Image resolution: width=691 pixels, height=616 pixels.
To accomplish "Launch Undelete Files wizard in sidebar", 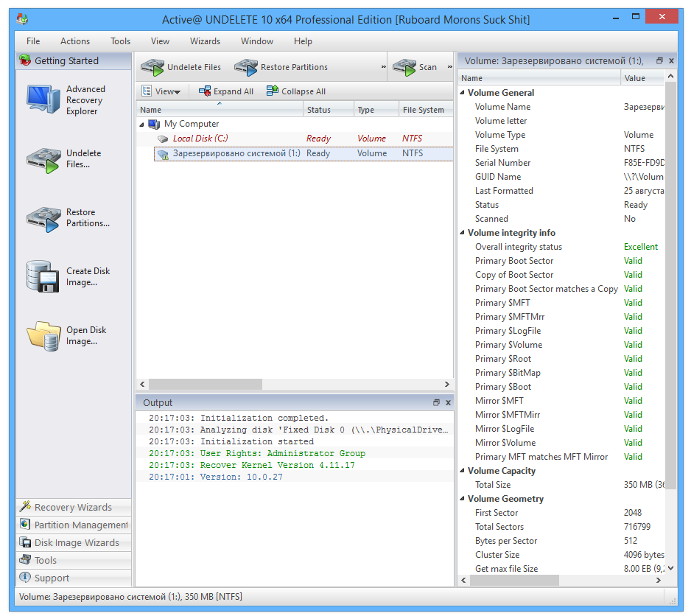I will coord(43,159).
